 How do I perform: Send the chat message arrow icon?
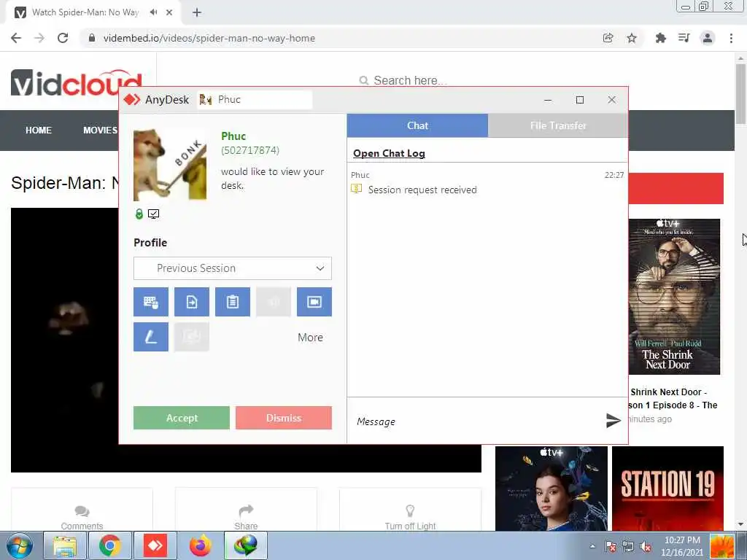613,420
